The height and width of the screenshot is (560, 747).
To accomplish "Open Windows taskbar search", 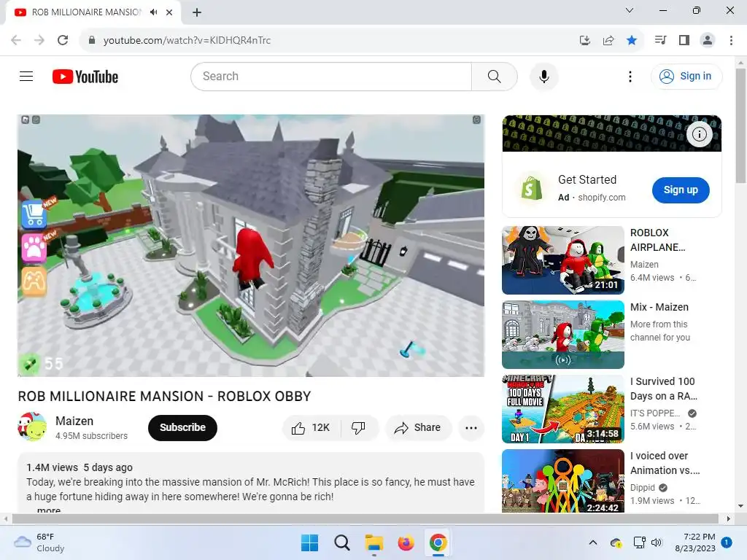I will point(341,542).
